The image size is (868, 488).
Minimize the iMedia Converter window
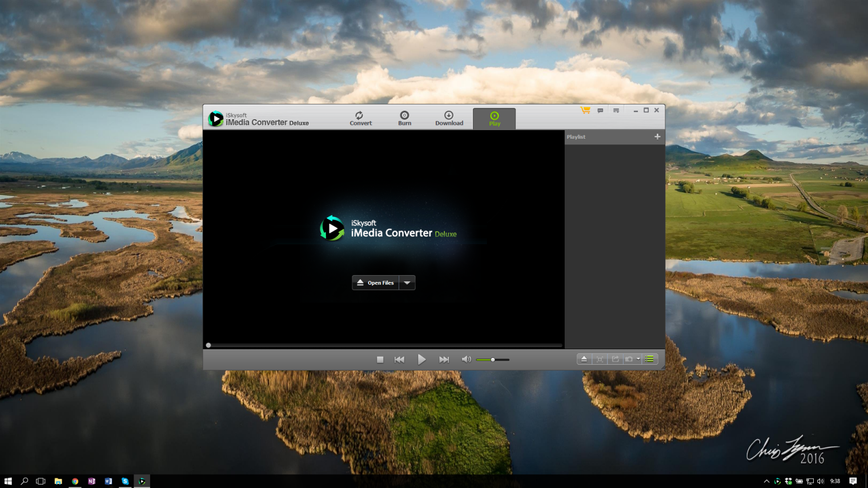[636, 110]
